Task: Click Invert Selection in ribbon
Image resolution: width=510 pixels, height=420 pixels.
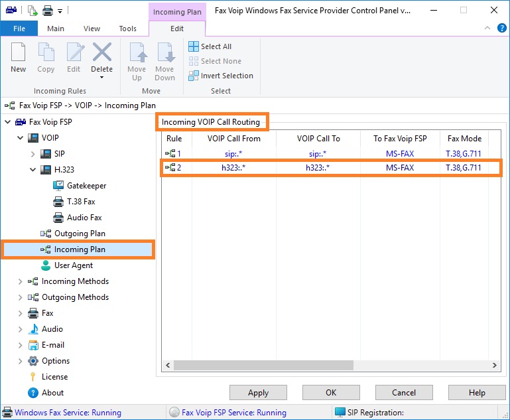Action: coord(221,76)
